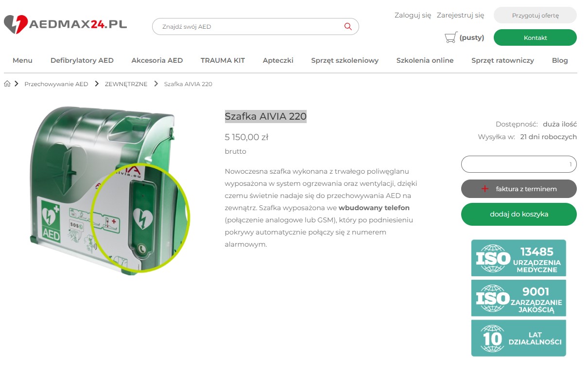Viewport: 588px width, 378px height.
Task: Click the magnifier search icon
Action: pos(348,26)
